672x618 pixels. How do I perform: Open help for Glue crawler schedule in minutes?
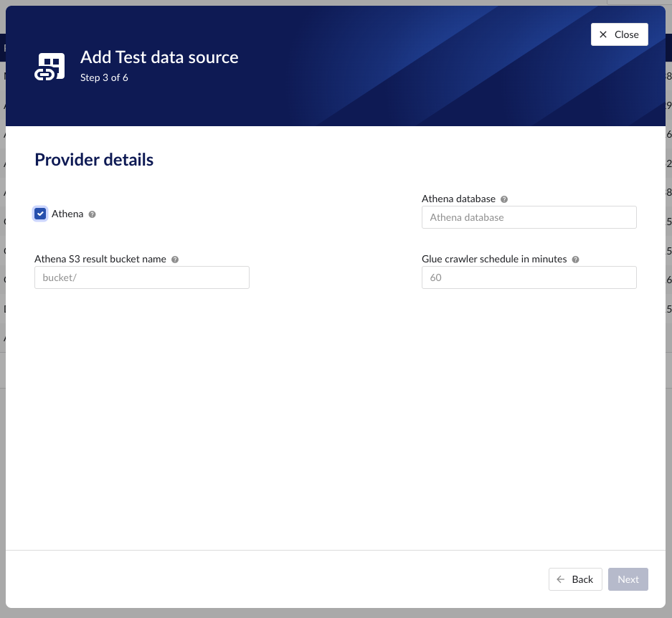click(x=575, y=259)
